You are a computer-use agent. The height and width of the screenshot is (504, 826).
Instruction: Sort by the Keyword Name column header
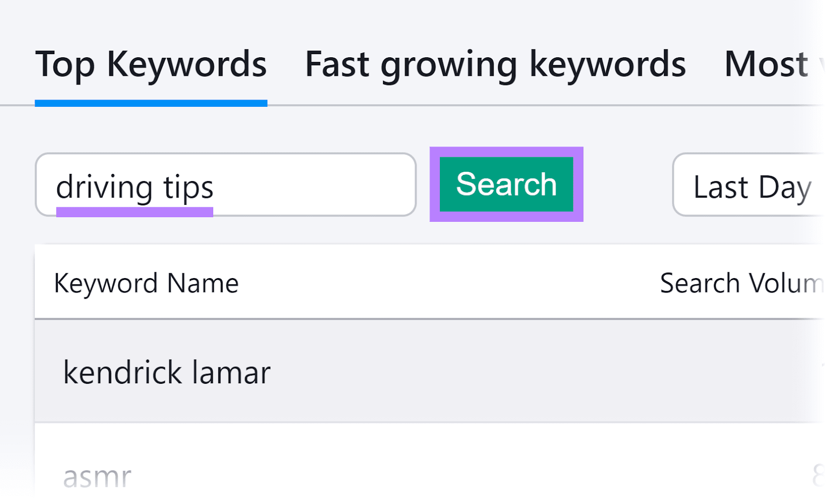coord(147,282)
